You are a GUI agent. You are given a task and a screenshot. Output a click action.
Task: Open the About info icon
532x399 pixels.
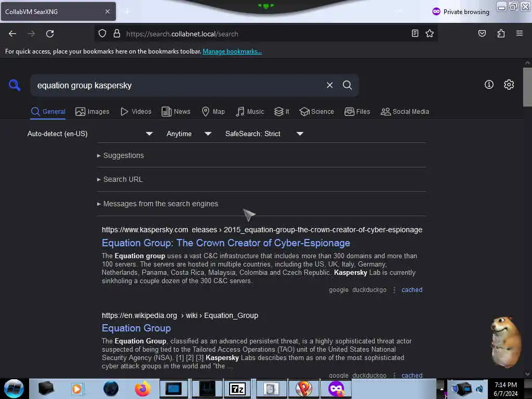[x=489, y=85]
